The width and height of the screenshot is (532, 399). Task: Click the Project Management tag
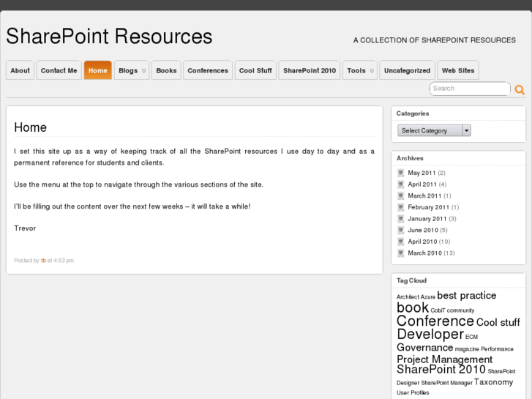click(444, 359)
